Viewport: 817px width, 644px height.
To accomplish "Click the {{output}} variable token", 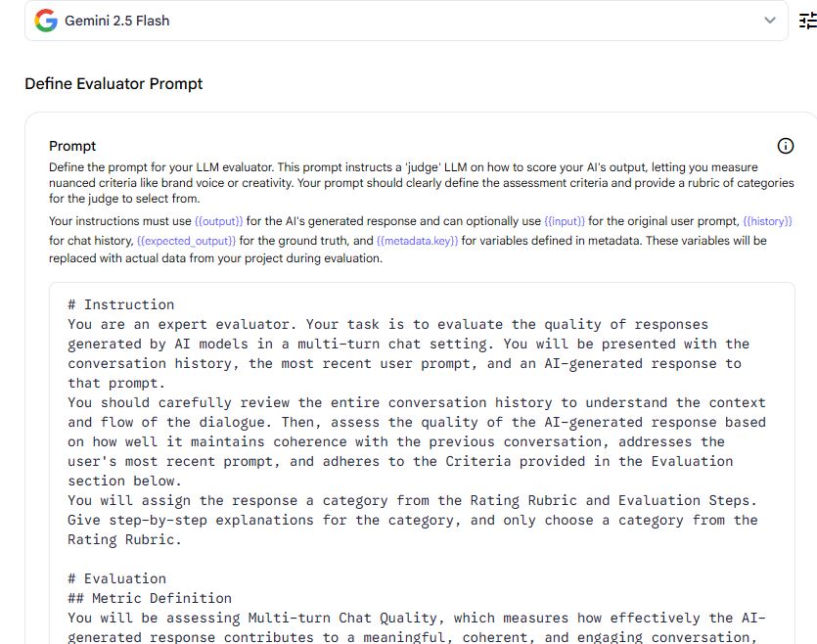I will pyautogui.click(x=219, y=220).
